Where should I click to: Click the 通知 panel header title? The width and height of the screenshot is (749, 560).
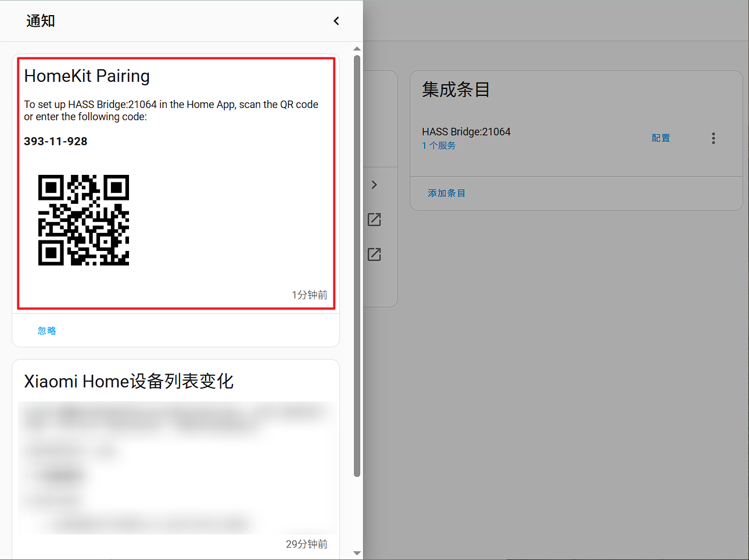pos(41,21)
